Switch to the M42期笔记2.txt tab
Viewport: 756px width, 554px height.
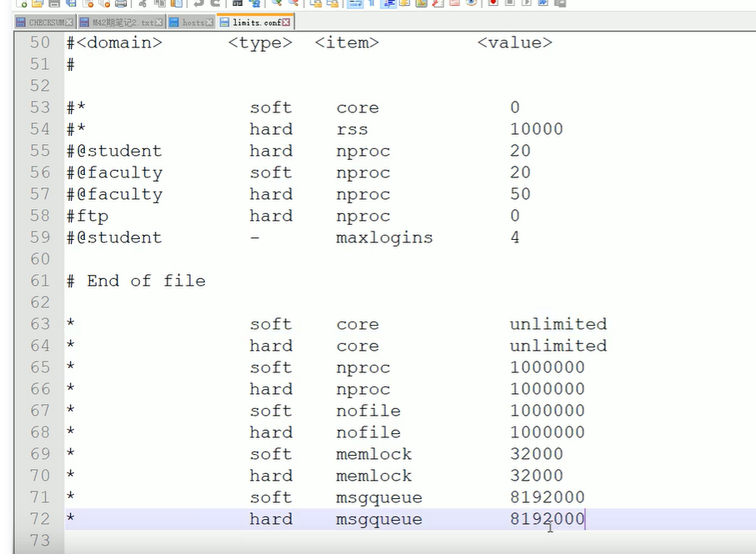tap(121, 22)
